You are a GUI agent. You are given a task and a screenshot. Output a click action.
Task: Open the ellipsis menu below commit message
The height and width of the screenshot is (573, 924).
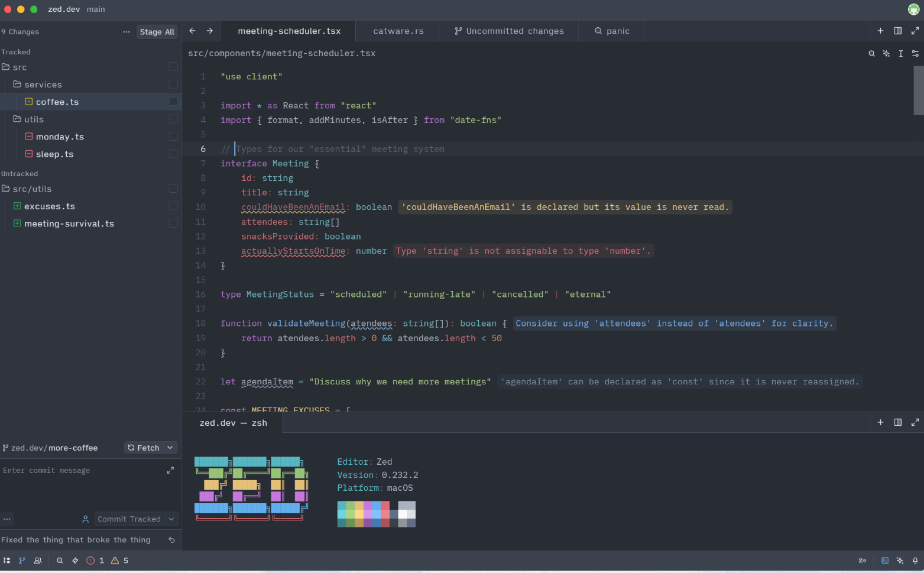(x=7, y=519)
